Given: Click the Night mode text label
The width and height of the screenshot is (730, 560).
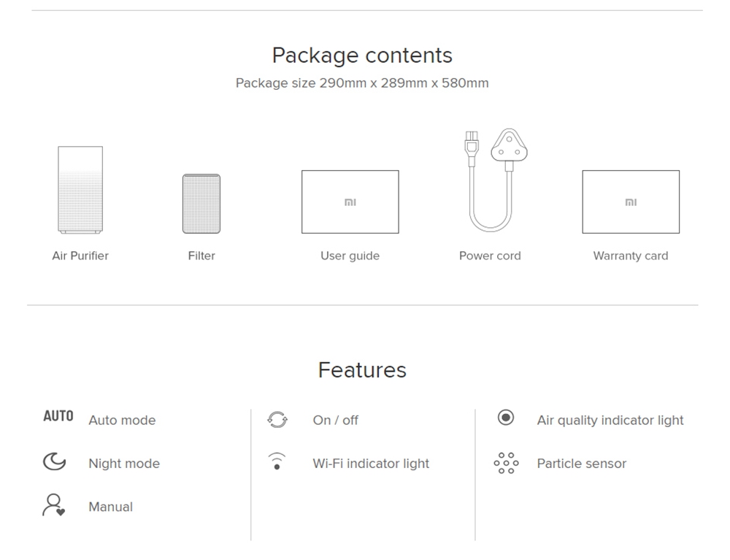Looking at the screenshot, I should coord(124,464).
